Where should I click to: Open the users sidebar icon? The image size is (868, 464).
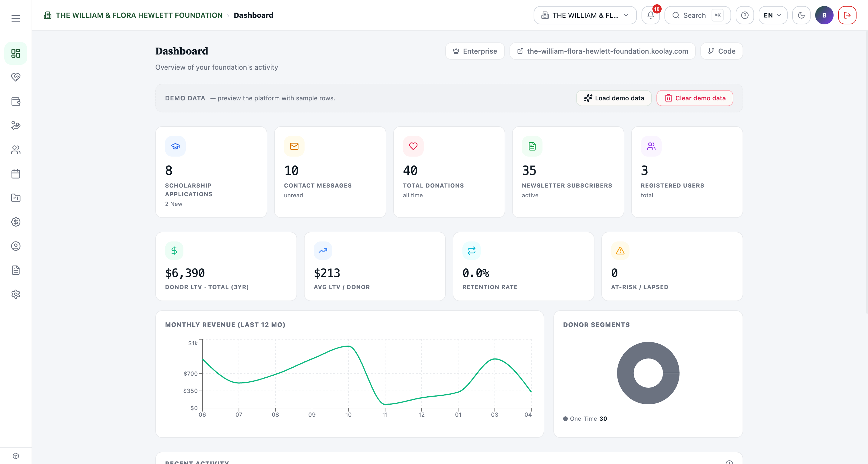coord(15,149)
